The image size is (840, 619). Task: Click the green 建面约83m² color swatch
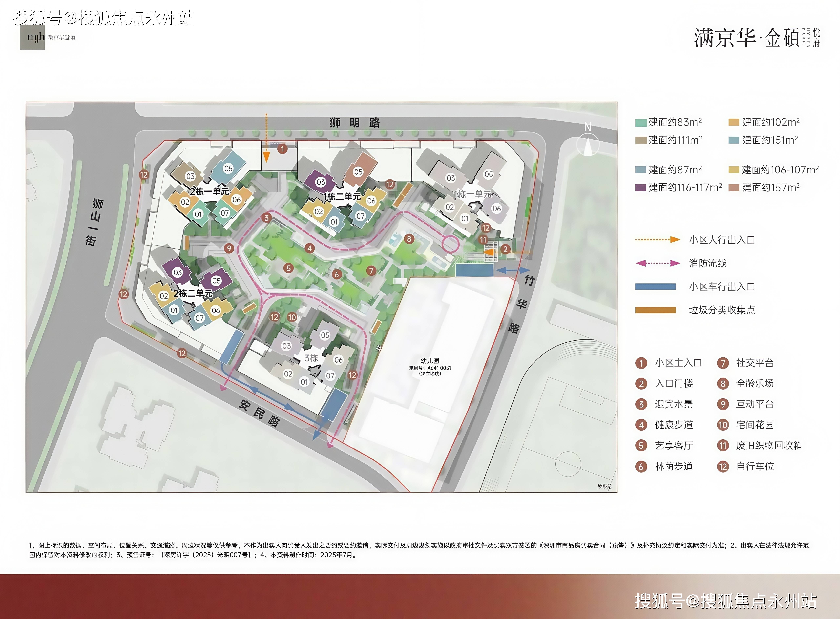[x=641, y=123]
